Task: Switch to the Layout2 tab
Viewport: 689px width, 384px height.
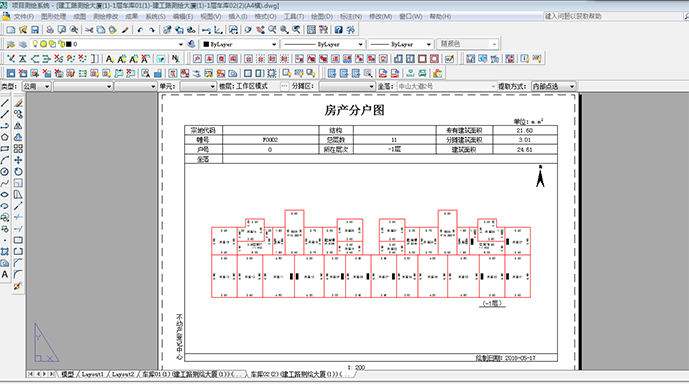Action: (x=123, y=374)
